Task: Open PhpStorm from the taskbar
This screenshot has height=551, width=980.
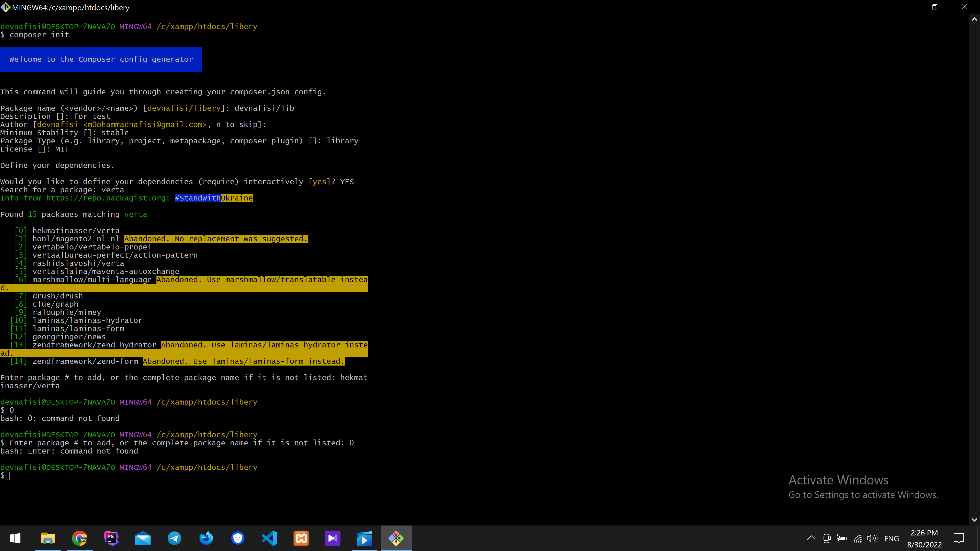Action: [x=111, y=538]
